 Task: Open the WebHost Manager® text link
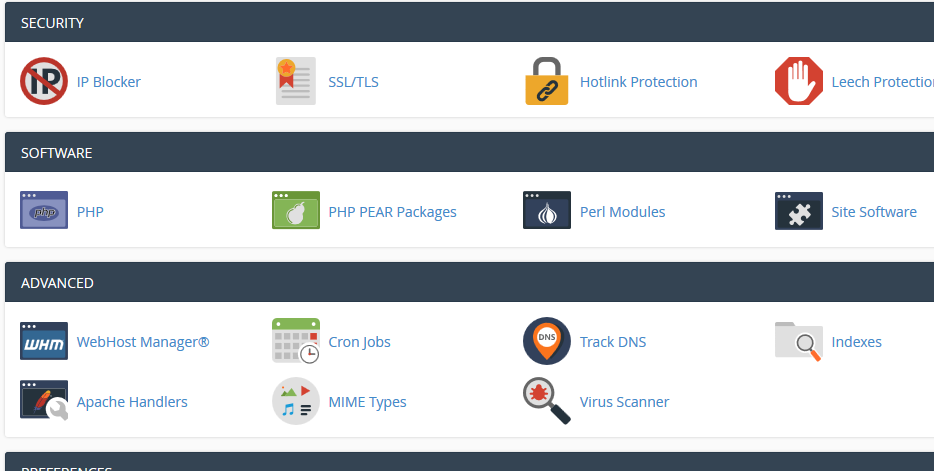click(x=143, y=342)
